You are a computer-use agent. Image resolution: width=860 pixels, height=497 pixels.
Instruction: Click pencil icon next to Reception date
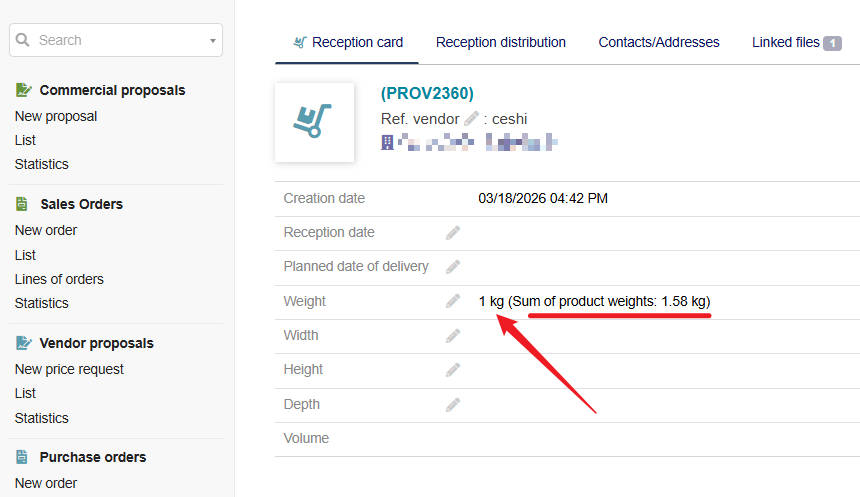tap(453, 233)
